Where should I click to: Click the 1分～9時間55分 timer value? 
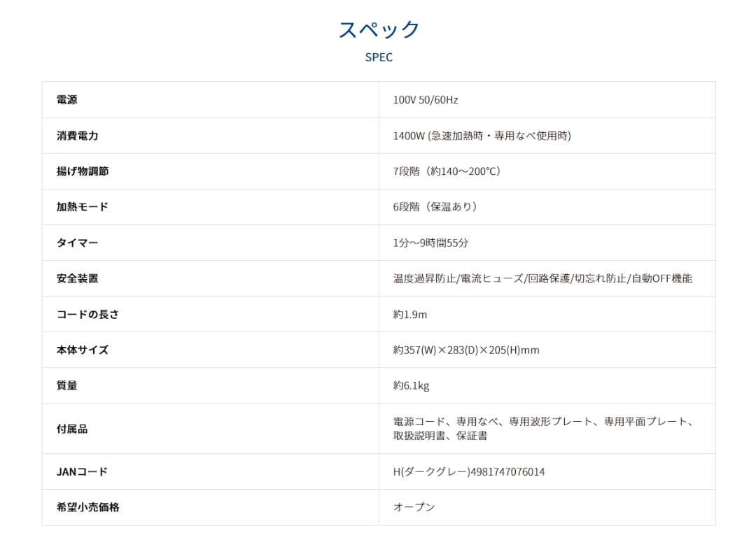tap(430, 243)
